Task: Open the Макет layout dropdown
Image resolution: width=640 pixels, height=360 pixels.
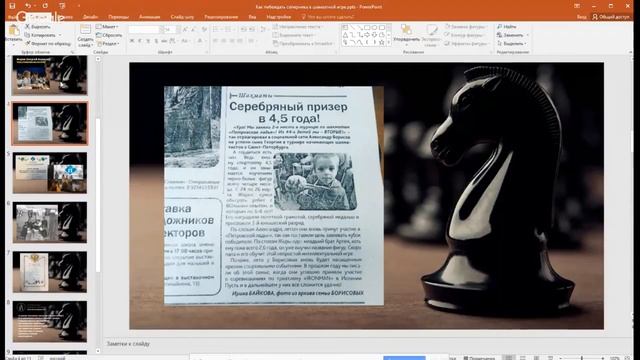Action: point(107,27)
